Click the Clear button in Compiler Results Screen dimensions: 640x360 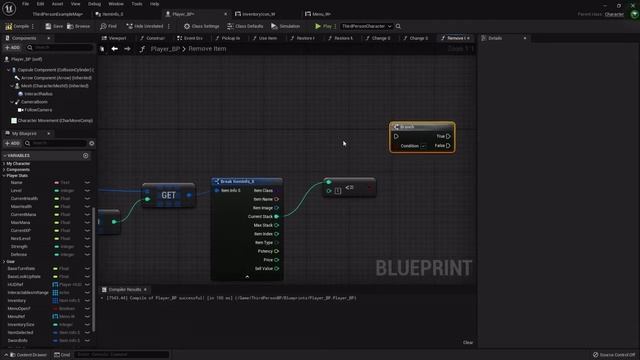click(468, 342)
